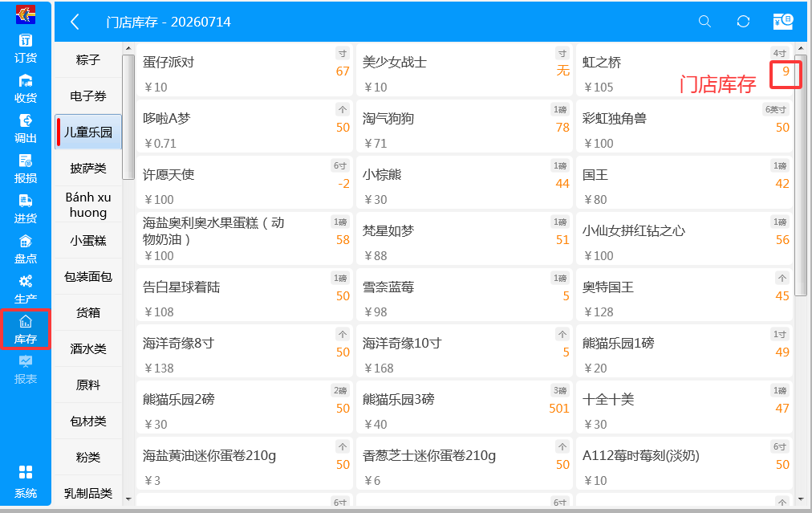Screen dimensions: 812x513
Task: Open the 海洋奇缘8寸 product card
Action: 245,352
